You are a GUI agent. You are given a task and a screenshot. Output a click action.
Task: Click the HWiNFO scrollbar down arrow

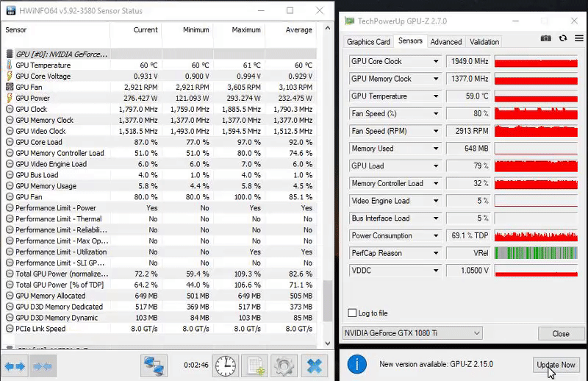pos(327,343)
